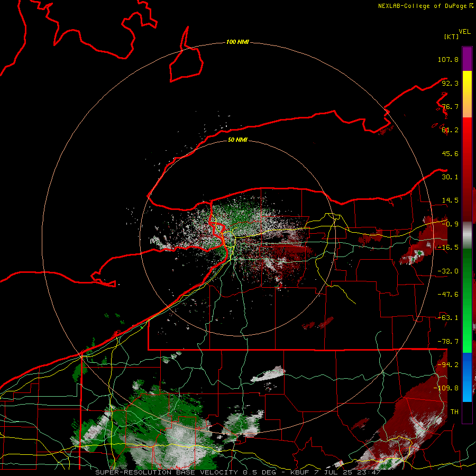This screenshot has height=476, width=476.
Task: Click the -94.2 value on velocity scale
Action: [x=448, y=365]
